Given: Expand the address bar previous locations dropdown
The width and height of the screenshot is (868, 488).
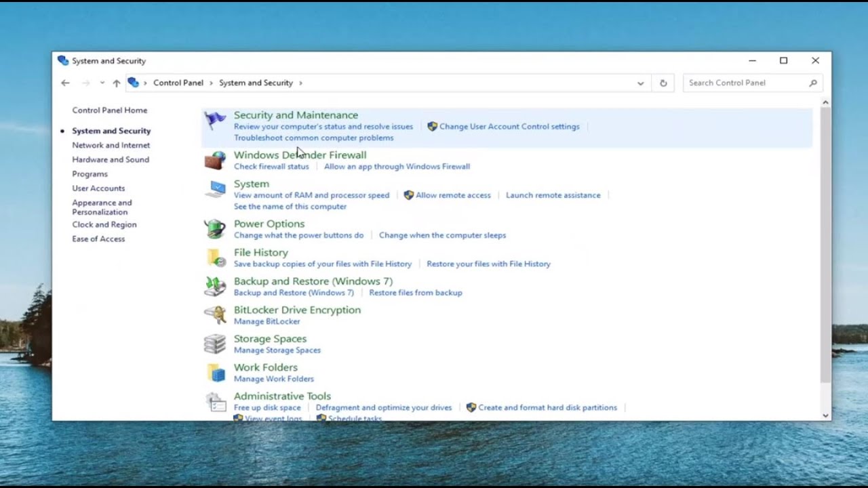Looking at the screenshot, I should [x=640, y=83].
